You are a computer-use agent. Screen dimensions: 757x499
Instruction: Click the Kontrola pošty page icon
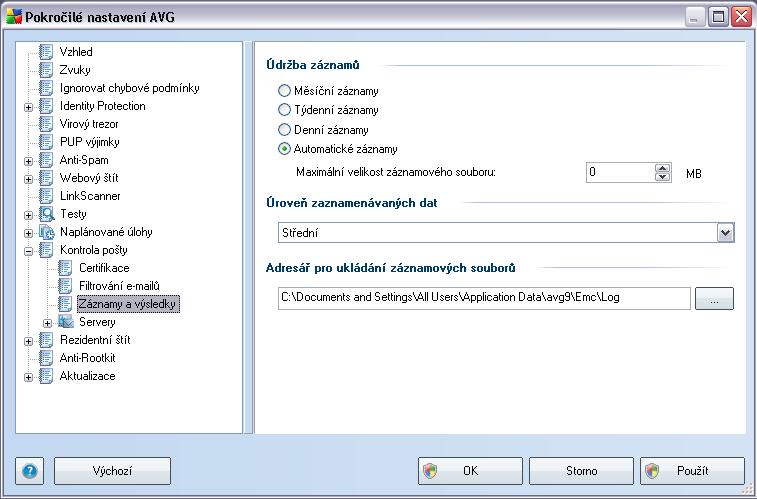[x=46, y=250]
